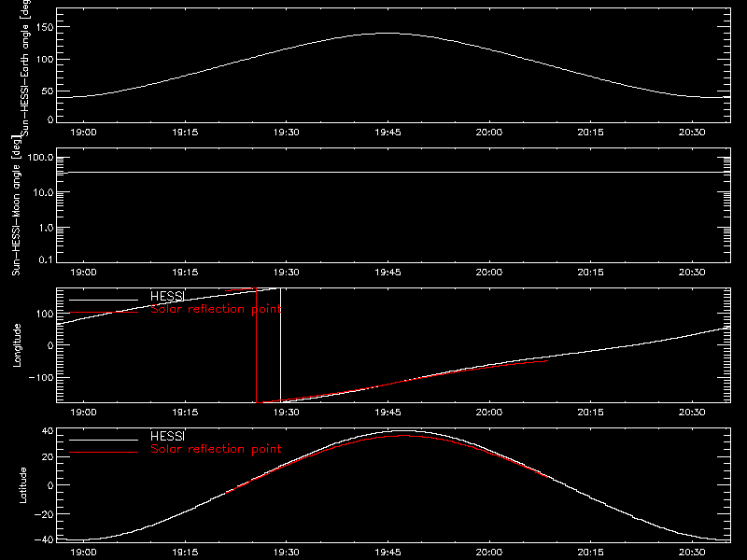Click white HESSI legend line sample in Longitude plot

click(x=104, y=300)
